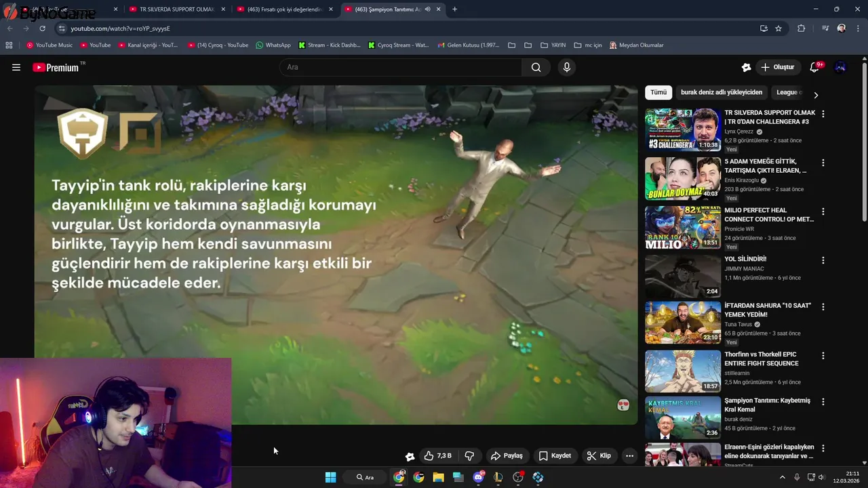The width and height of the screenshot is (868, 488).
Task: Open options for 5 ADAM YEMEĞE GİTTİK video
Action: (x=823, y=163)
